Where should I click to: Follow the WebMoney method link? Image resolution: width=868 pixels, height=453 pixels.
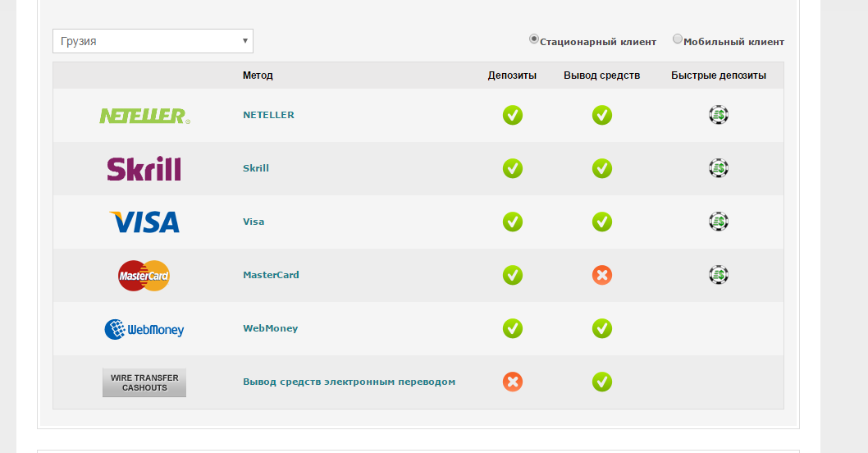pyautogui.click(x=270, y=328)
